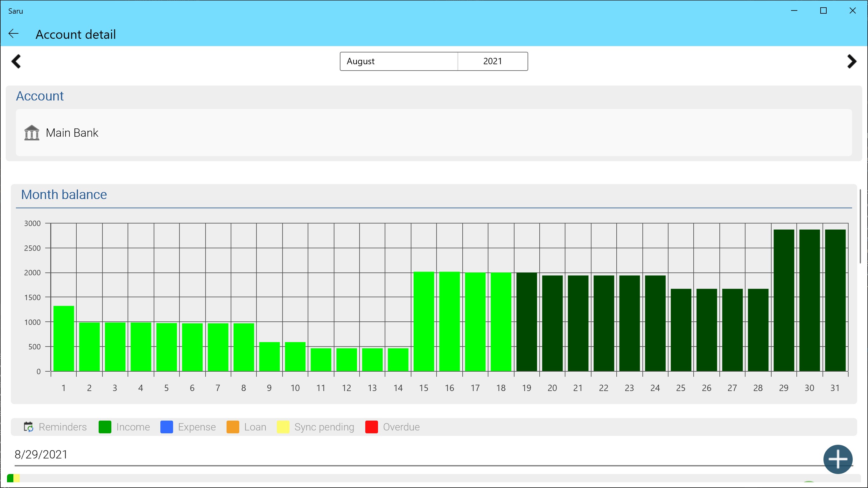868x488 pixels.
Task: Click the Reminders calendar icon in the legend
Action: pos(29,427)
